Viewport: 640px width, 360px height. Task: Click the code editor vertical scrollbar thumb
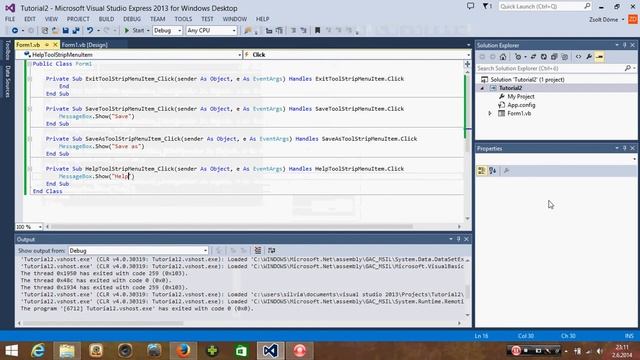468,140
